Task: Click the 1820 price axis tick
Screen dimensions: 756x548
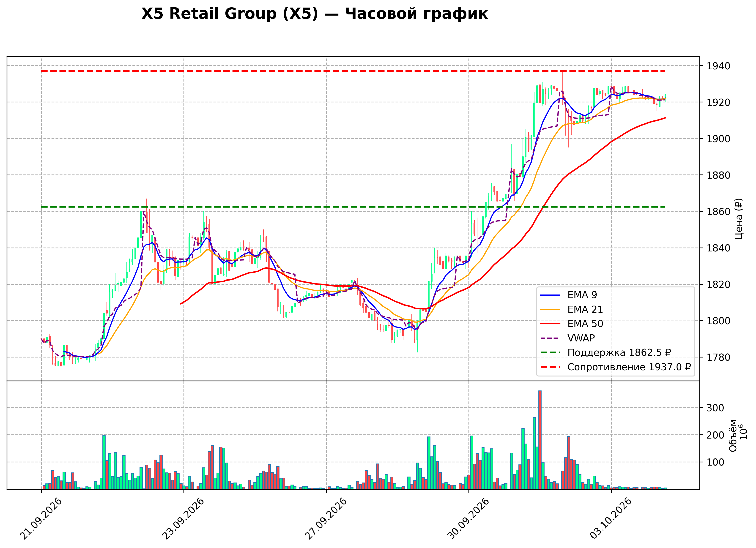Action: (x=719, y=284)
